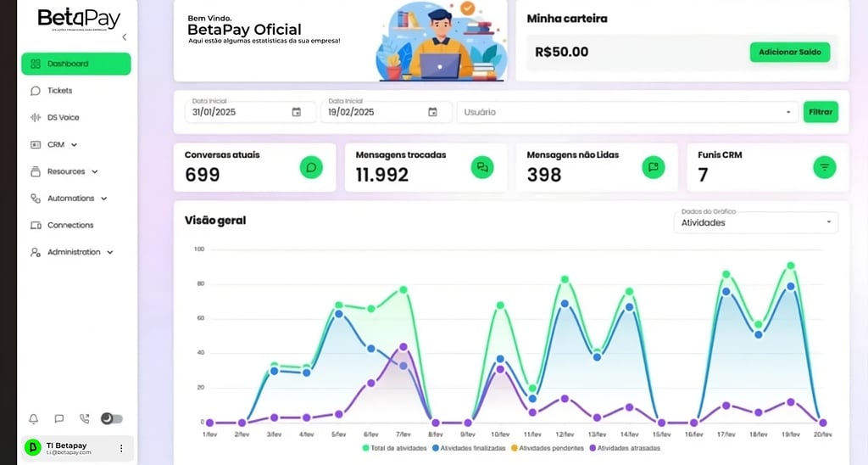Click the 19/02/2025 end date field

click(x=387, y=111)
